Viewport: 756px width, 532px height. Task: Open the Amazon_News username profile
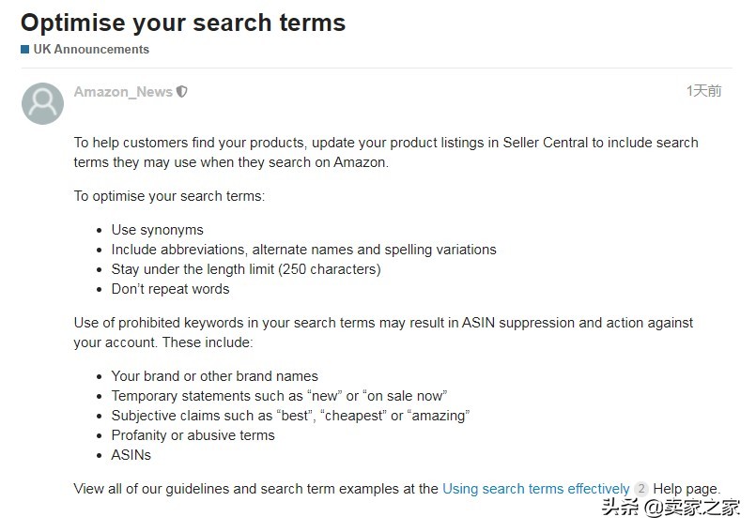123,92
